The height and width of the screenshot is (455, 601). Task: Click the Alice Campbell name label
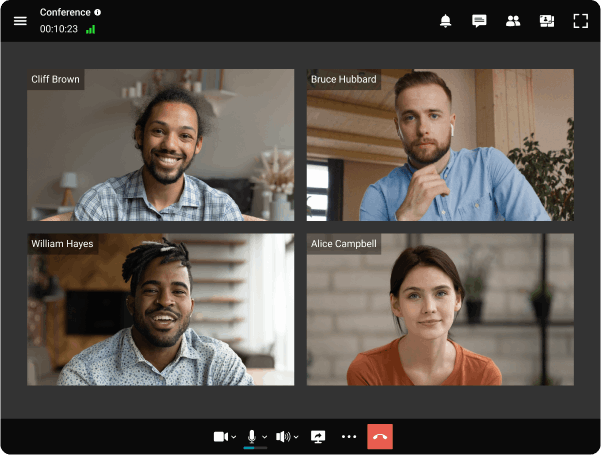tap(343, 243)
